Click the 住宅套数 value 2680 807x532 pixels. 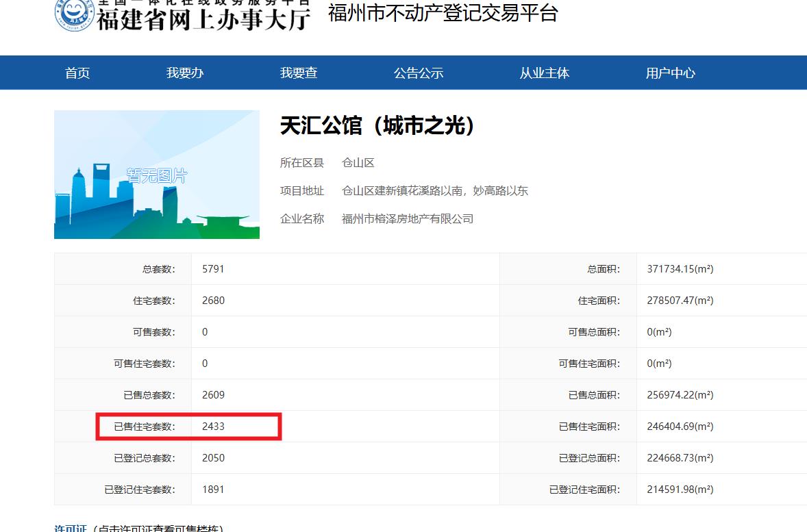[x=213, y=301]
